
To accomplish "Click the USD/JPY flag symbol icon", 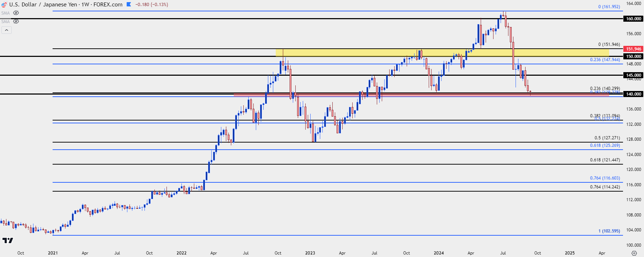I will point(4,5).
